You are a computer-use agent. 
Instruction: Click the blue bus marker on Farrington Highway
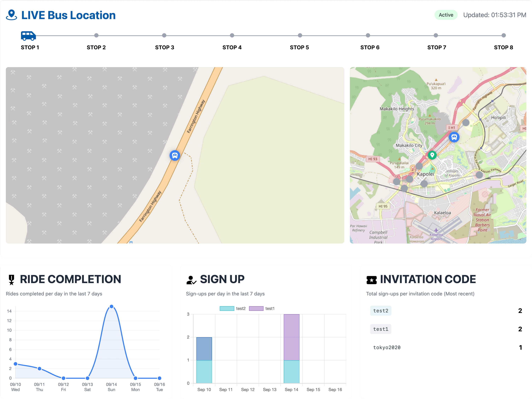[175, 156]
